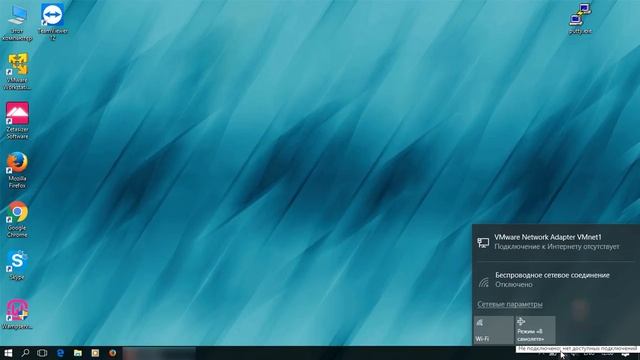Open the Windows Start menu
This screenshot has width=640, height=360.
point(8,353)
